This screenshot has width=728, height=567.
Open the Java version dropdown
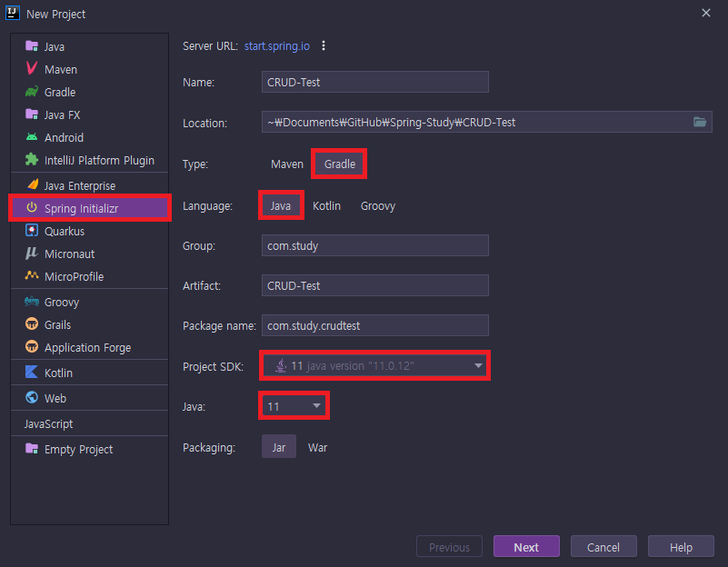click(294, 406)
